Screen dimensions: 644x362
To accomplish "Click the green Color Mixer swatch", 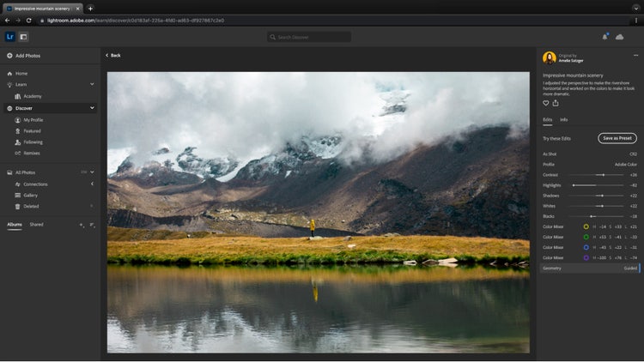I will click(586, 238).
